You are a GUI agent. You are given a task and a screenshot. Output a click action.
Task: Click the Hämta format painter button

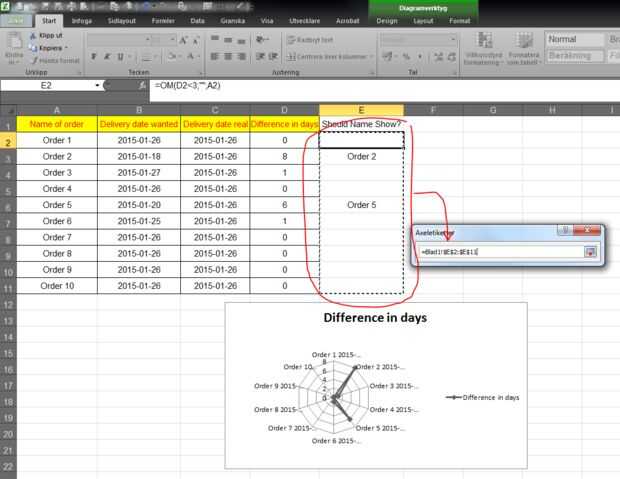coord(55,61)
